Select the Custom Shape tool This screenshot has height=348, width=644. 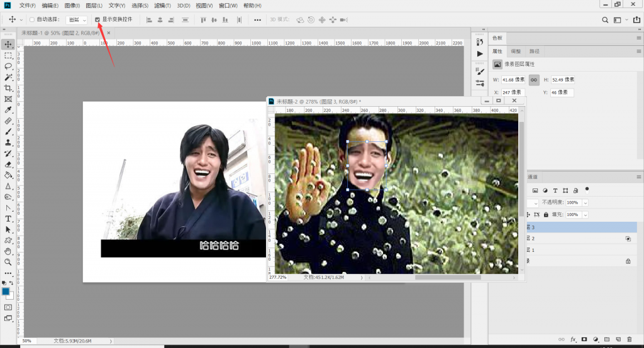point(8,241)
